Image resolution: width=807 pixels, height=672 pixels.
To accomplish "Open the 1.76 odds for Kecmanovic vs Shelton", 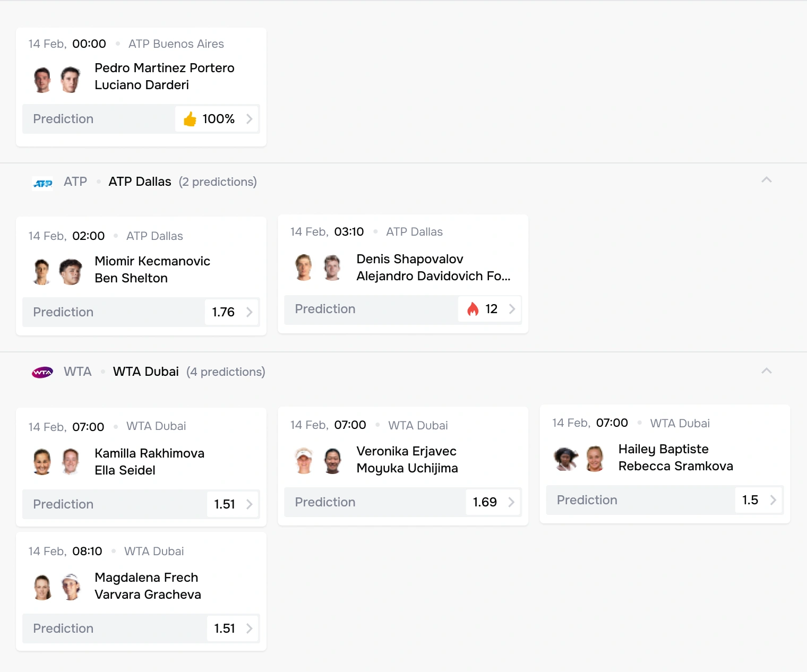I will pos(231,312).
